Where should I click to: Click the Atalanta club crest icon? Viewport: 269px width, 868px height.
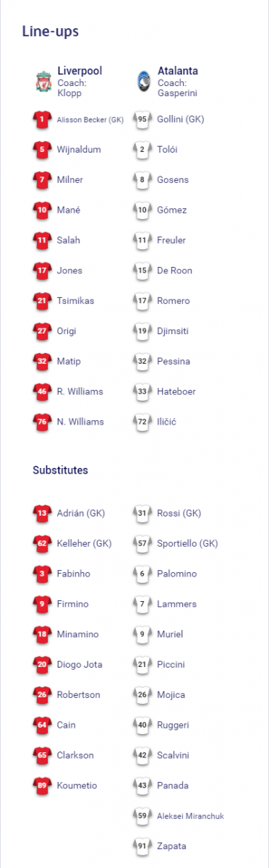[x=142, y=82]
